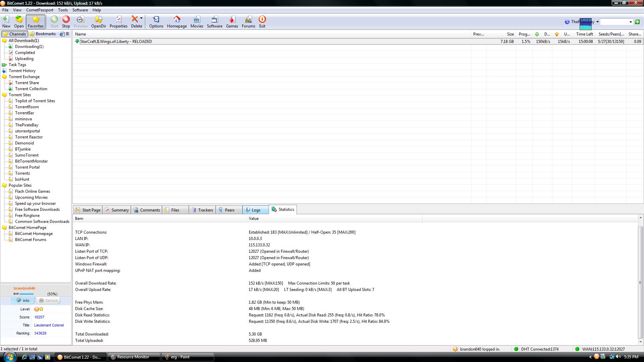
Task: Expand the Delete button dropdown arrow
Action: pos(141,18)
